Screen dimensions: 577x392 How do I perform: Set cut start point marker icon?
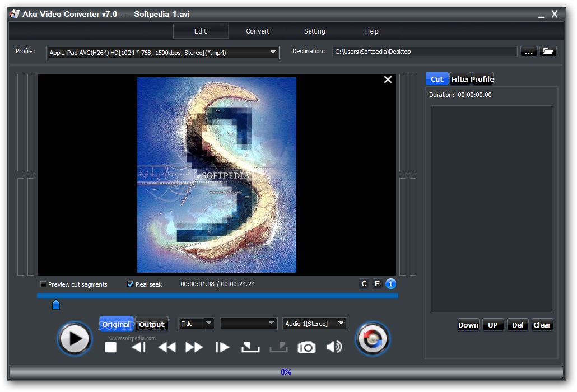(x=250, y=347)
